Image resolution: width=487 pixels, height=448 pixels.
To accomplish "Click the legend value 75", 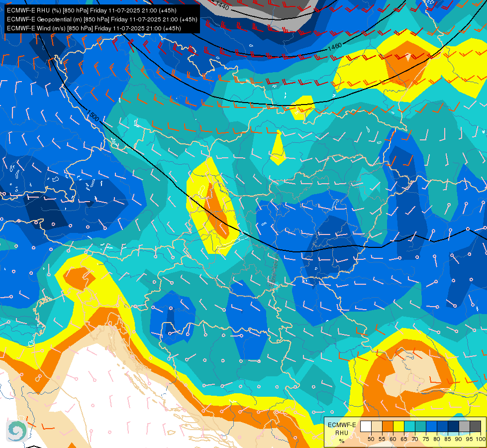I will click(x=426, y=439).
